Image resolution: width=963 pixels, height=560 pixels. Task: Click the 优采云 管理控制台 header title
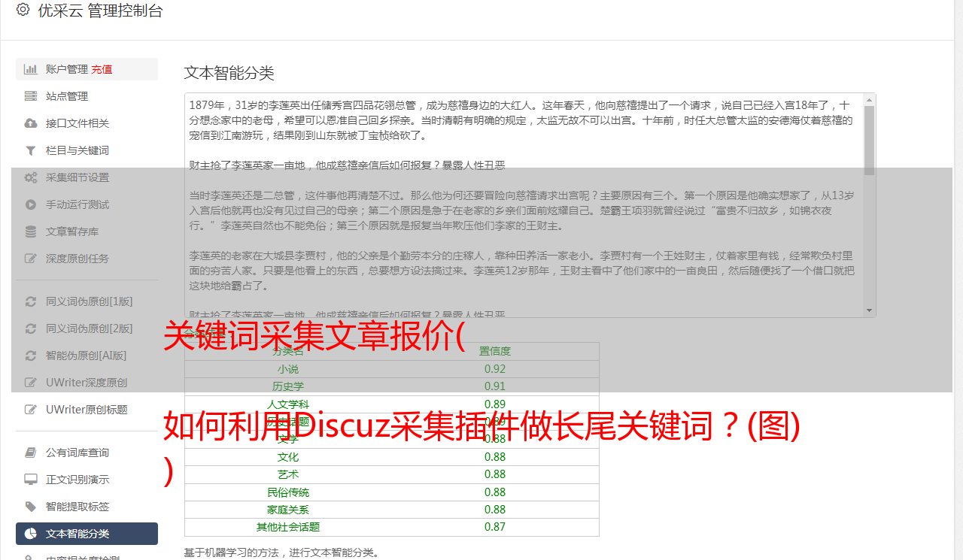click(x=100, y=11)
